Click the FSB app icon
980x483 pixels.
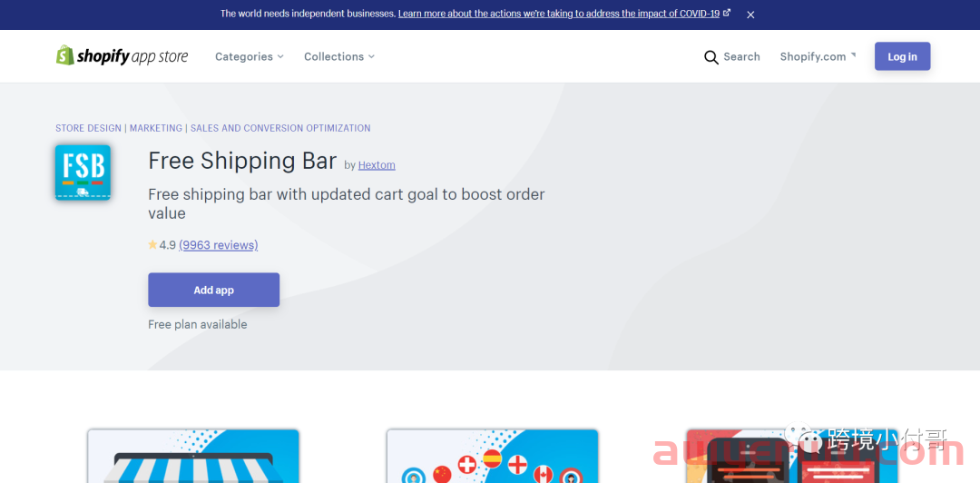point(83,172)
